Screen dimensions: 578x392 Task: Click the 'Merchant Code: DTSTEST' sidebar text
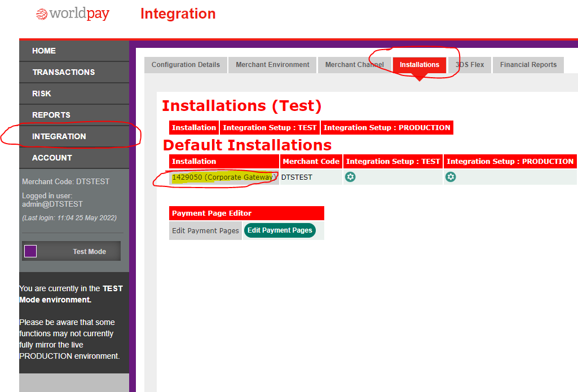(65, 181)
